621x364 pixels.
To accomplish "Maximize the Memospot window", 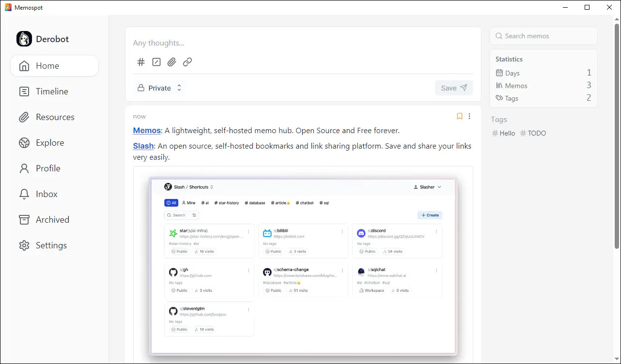I will (587, 7).
